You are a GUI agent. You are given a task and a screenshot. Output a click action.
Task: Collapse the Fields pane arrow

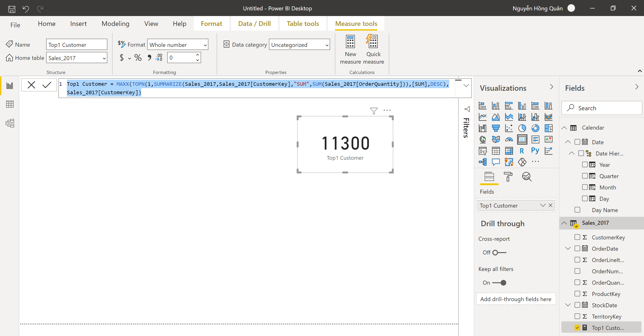(636, 87)
